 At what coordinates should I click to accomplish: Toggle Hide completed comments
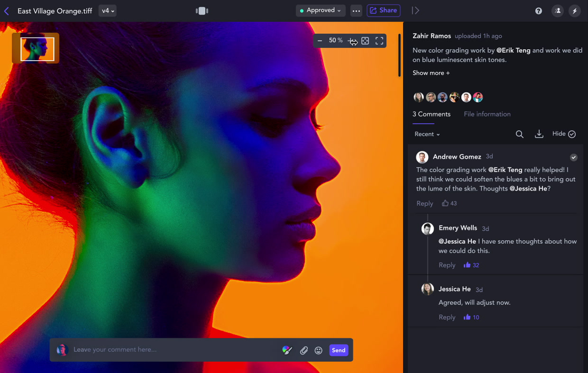[x=563, y=134]
